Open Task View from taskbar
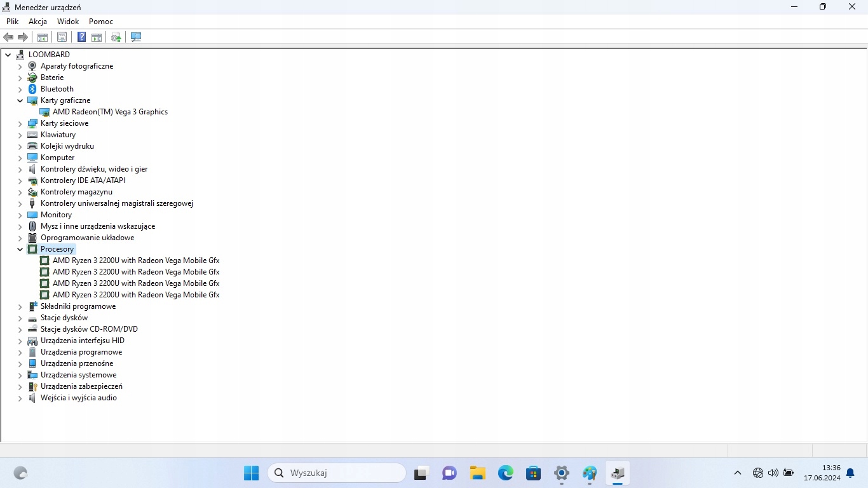 click(421, 473)
